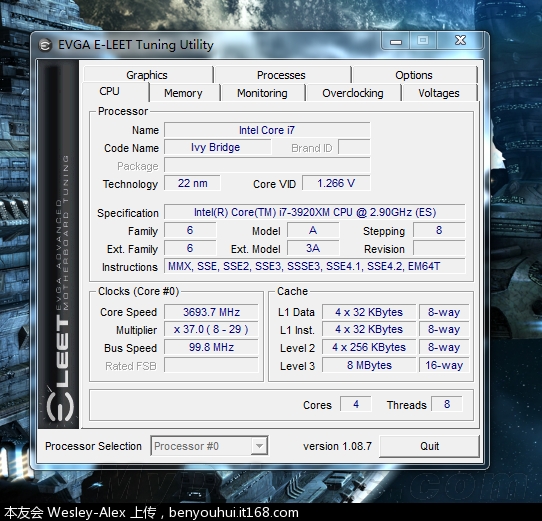Minimize the E-LEET Tuning Utility window
The height and width of the screenshot is (521, 542).
point(396,41)
